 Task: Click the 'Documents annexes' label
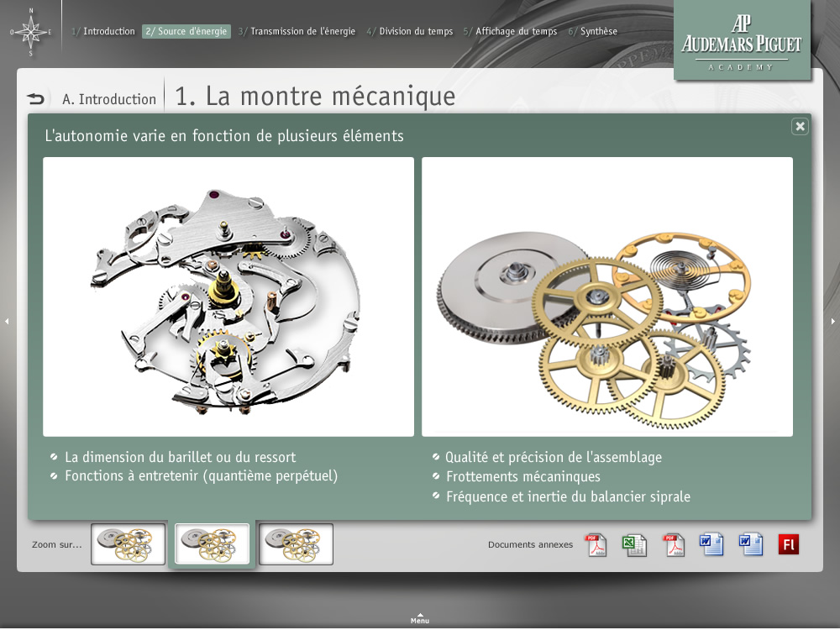[x=530, y=544]
